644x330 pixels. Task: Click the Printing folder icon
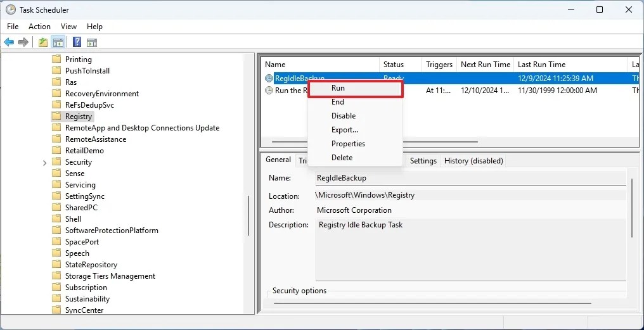[56, 59]
